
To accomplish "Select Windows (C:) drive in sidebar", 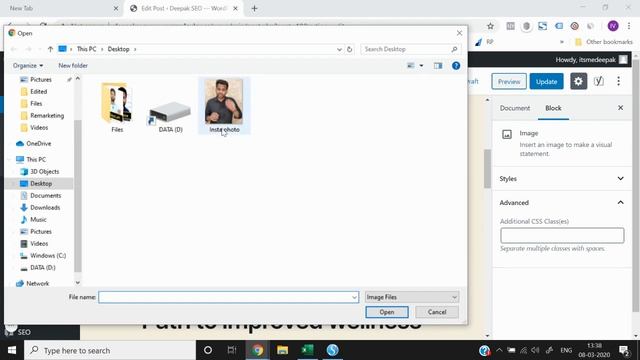I will click(48, 256).
